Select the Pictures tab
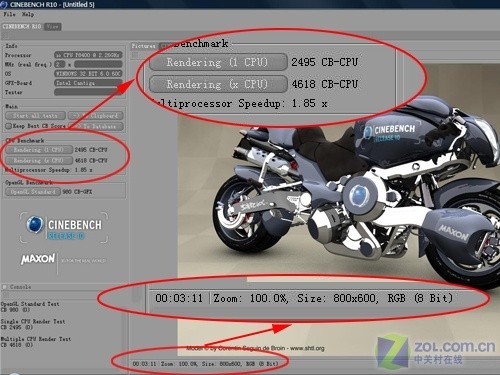Image resolution: width=500 pixels, height=375 pixels. 143,46
